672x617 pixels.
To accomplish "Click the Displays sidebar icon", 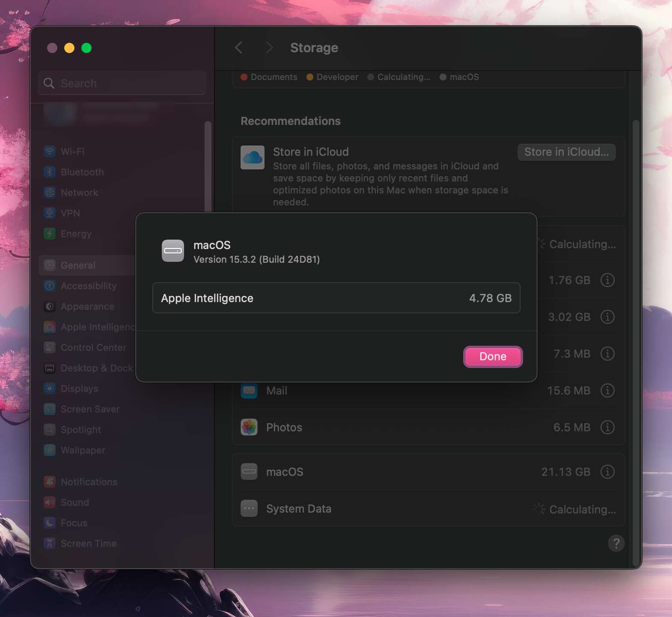I will [50, 389].
